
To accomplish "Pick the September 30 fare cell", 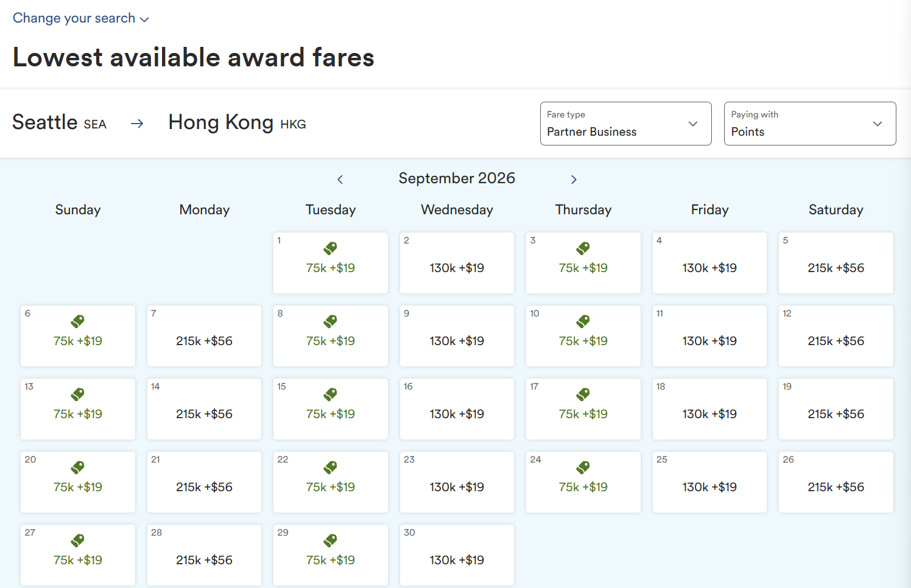I will (x=457, y=555).
